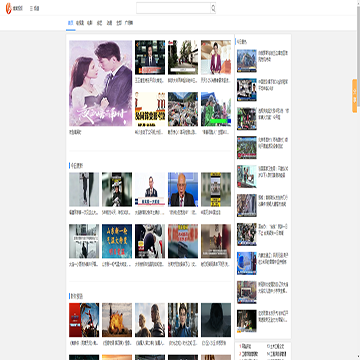Open first sidebar news item with city skyline
Viewport: 360px width, 360px height.
[x=263, y=61]
